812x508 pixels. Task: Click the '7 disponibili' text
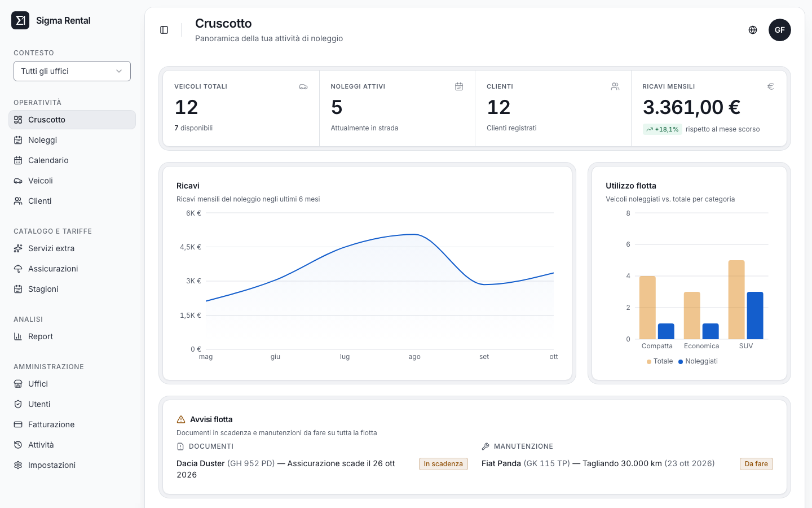click(193, 128)
